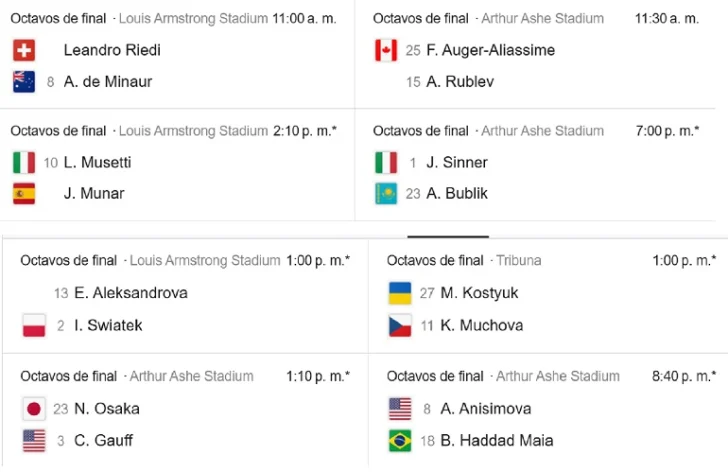Image resolution: width=728 pixels, height=472 pixels.
Task: Click the Tribuna venue label
Action: coord(519,260)
